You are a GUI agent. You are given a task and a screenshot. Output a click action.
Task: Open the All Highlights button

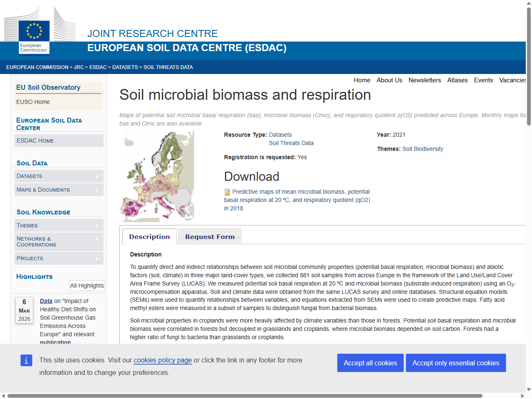tap(87, 286)
